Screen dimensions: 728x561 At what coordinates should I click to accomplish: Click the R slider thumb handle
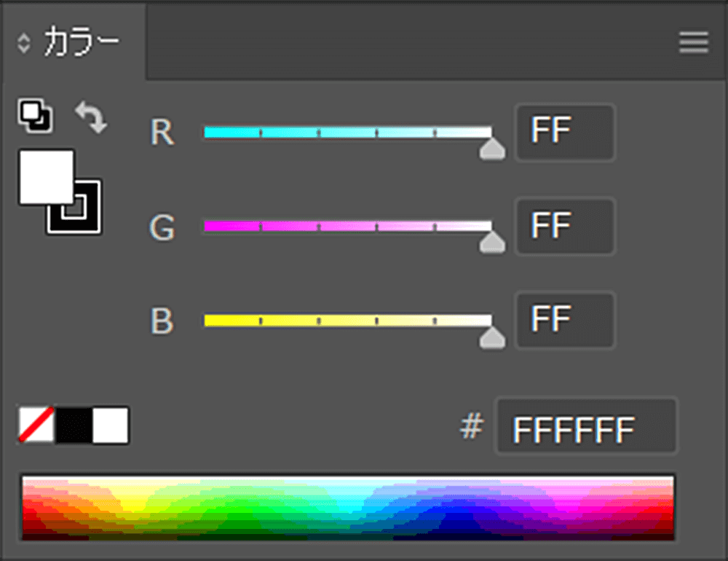[492, 149]
